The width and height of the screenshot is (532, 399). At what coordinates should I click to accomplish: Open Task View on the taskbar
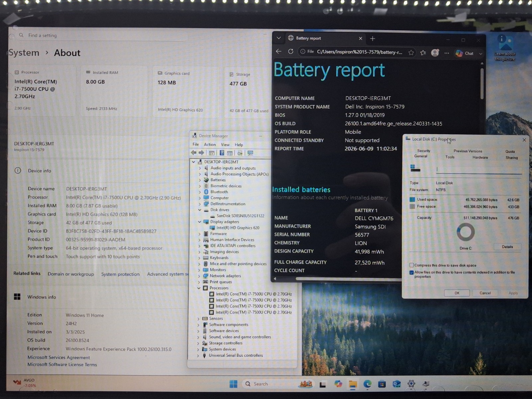tap(323, 384)
